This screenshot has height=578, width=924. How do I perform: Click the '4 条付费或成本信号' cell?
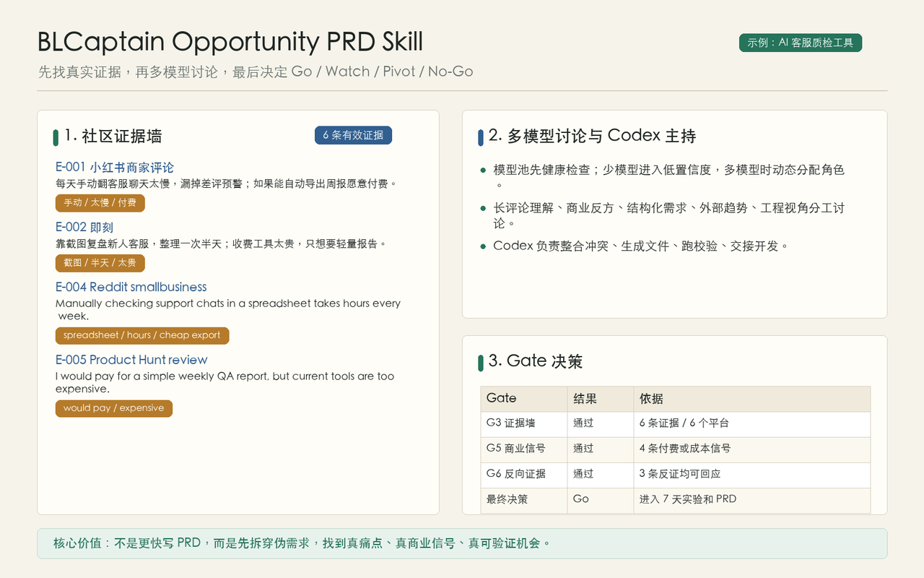[x=752, y=449]
